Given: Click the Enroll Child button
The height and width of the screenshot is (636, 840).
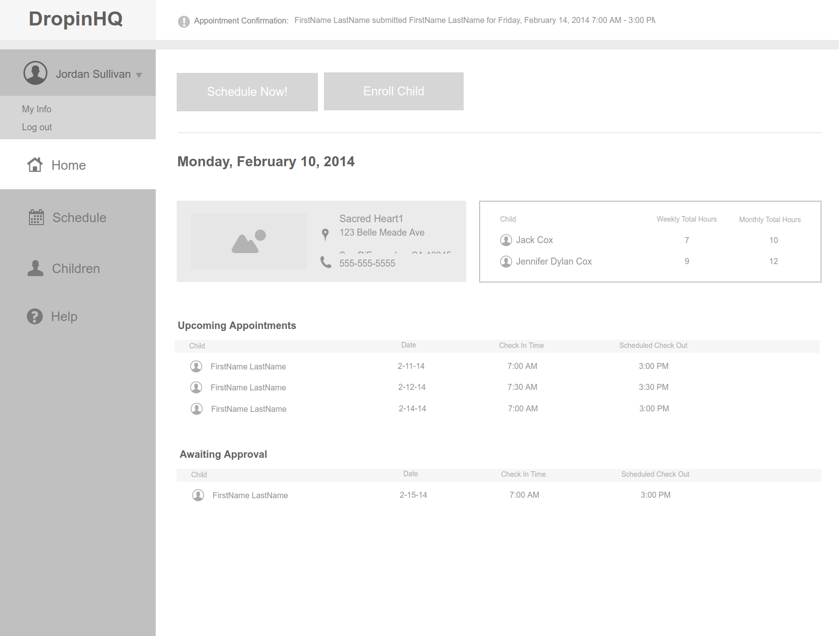Looking at the screenshot, I should pos(394,91).
